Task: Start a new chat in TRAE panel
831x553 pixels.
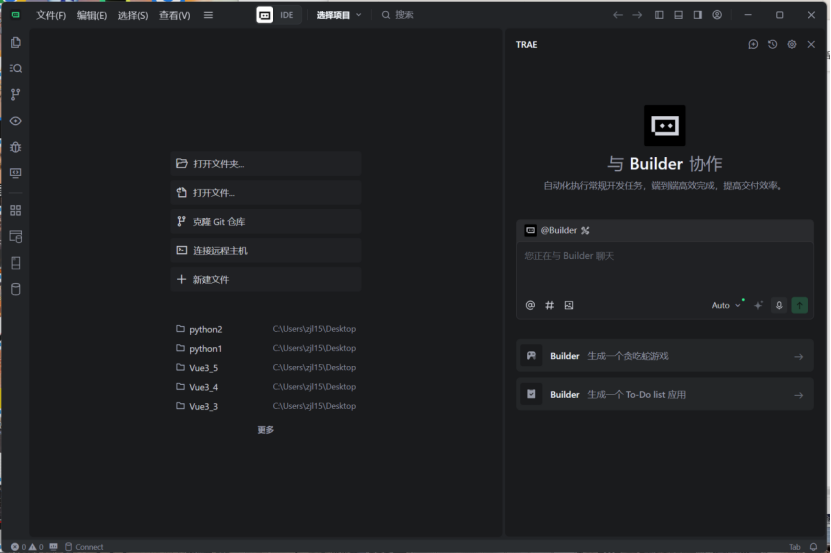Action: pyautogui.click(x=753, y=45)
